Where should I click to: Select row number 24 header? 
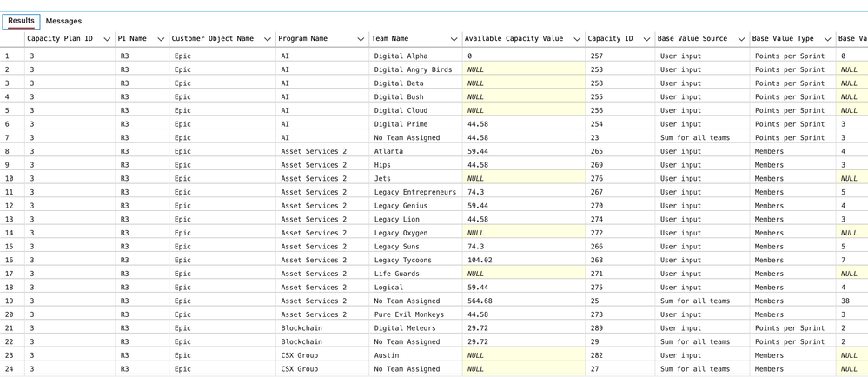(12, 368)
